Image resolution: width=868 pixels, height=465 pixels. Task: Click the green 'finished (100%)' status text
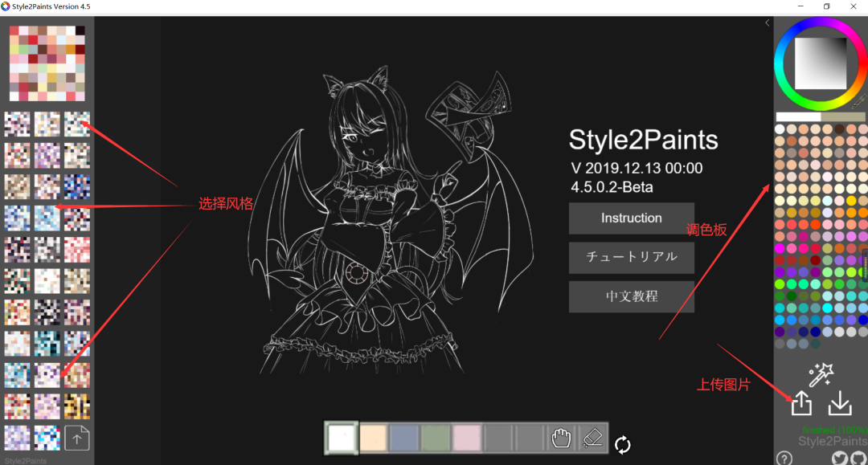tap(835, 430)
